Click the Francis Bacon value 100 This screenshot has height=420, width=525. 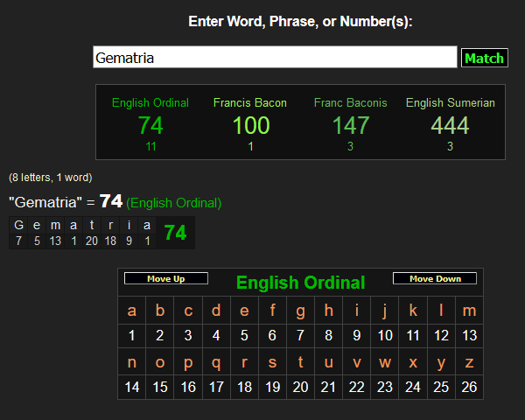pyautogui.click(x=251, y=126)
